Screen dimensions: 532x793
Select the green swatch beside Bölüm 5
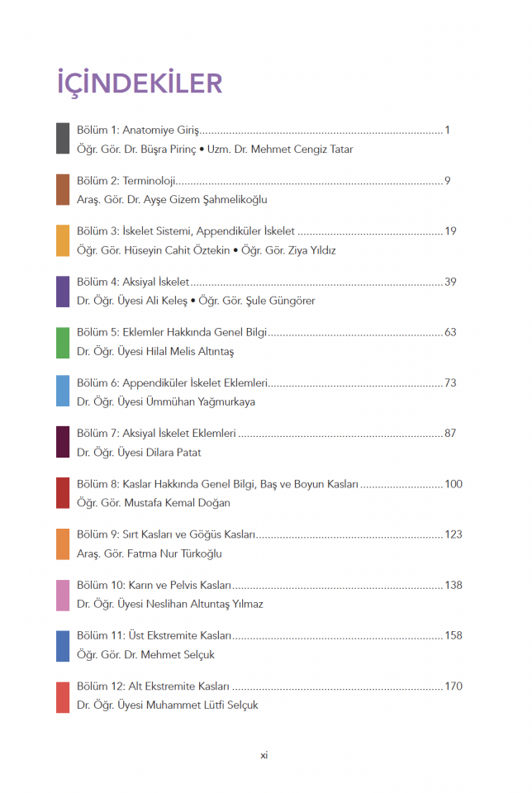click(63, 342)
